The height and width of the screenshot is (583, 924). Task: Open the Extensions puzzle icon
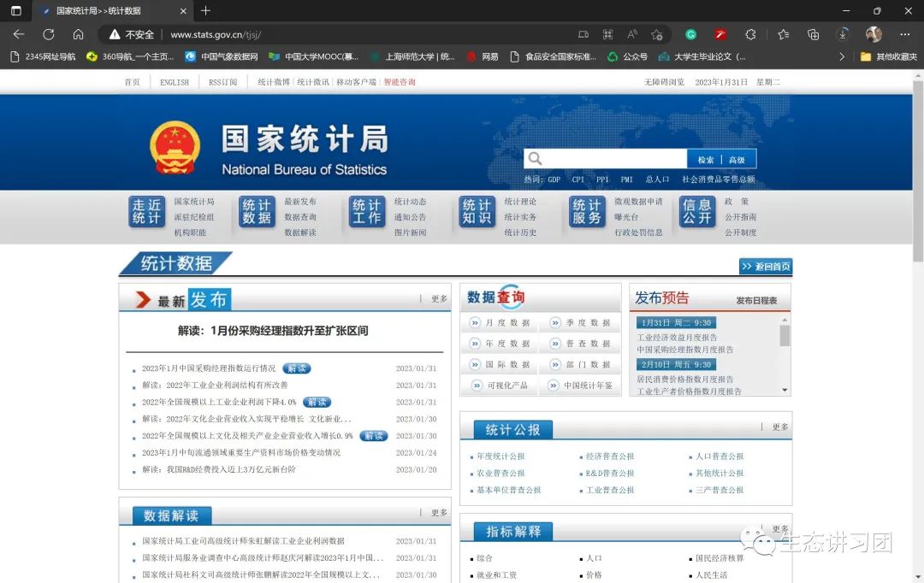click(x=750, y=35)
